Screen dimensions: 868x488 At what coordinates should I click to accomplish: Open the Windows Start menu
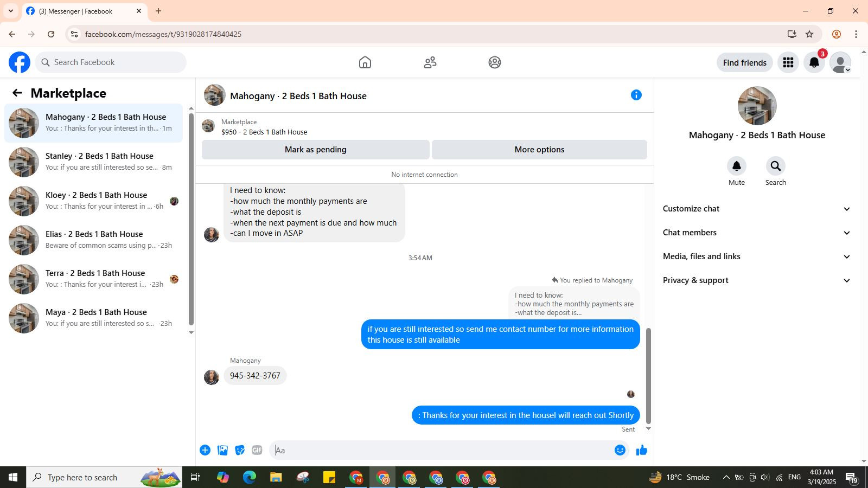(x=13, y=477)
